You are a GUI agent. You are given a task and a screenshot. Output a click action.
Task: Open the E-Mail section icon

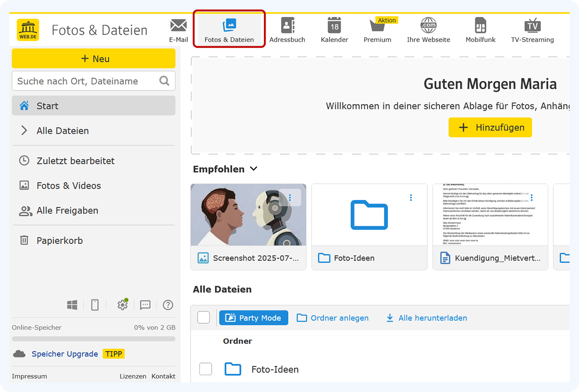(178, 26)
